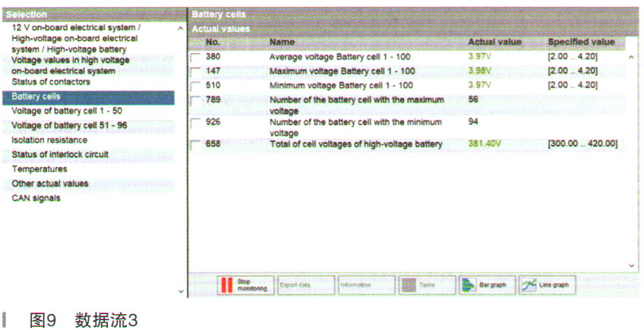The image size is (644, 330).
Task: Tick checkbox for row 510 Minimum voltage
Action: click(196, 86)
